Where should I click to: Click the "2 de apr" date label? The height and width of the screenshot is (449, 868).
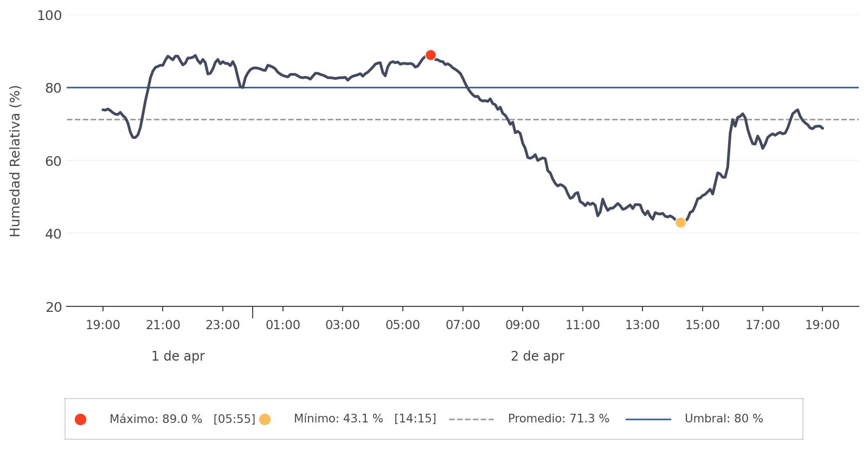pos(537,356)
